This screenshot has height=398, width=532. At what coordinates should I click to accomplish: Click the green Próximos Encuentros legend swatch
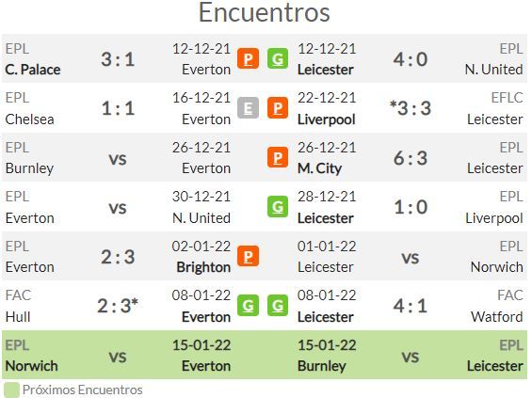click(11, 390)
